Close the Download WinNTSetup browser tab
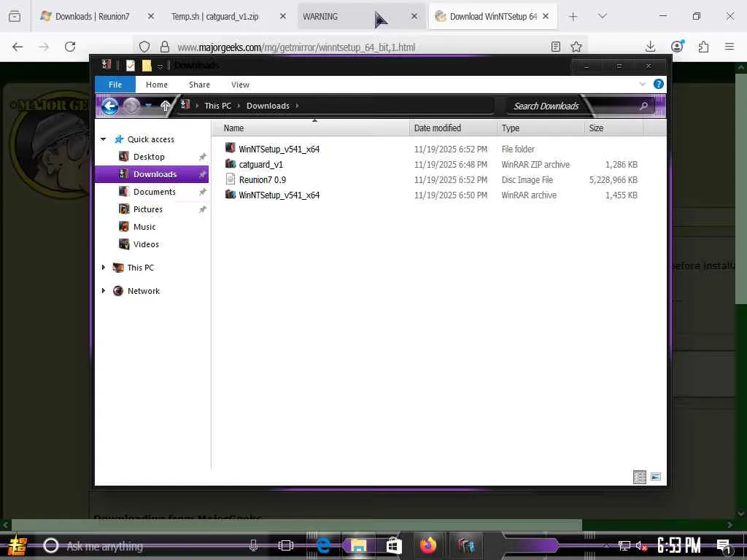 click(x=546, y=16)
